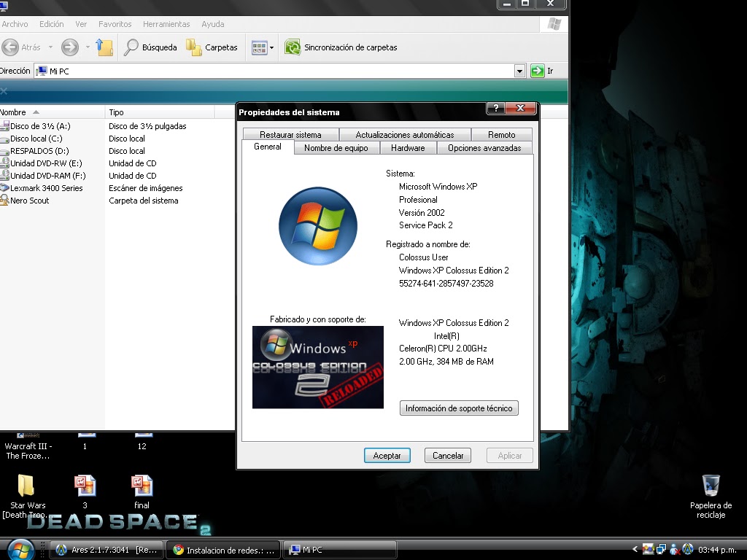
Task: Click Cancelar in system properties
Action: (448, 456)
